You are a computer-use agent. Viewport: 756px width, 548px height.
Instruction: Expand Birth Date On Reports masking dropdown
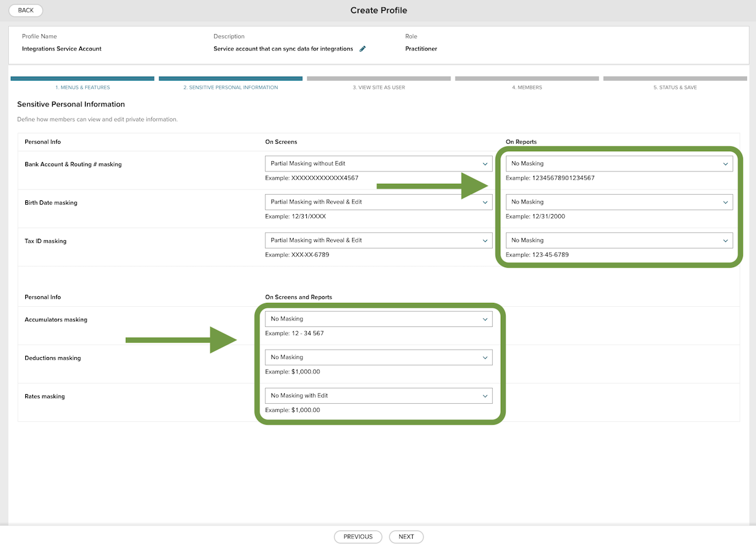click(x=619, y=202)
